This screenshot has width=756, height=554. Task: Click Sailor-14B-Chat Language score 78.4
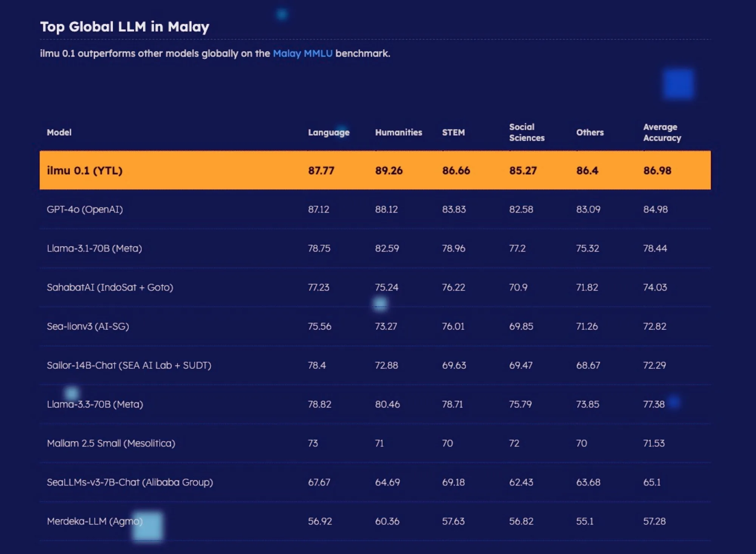tap(317, 365)
